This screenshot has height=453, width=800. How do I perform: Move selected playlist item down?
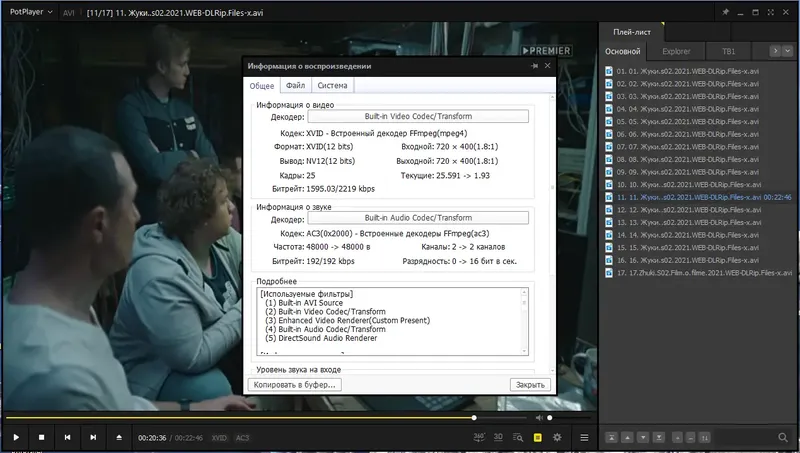pos(643,437)
